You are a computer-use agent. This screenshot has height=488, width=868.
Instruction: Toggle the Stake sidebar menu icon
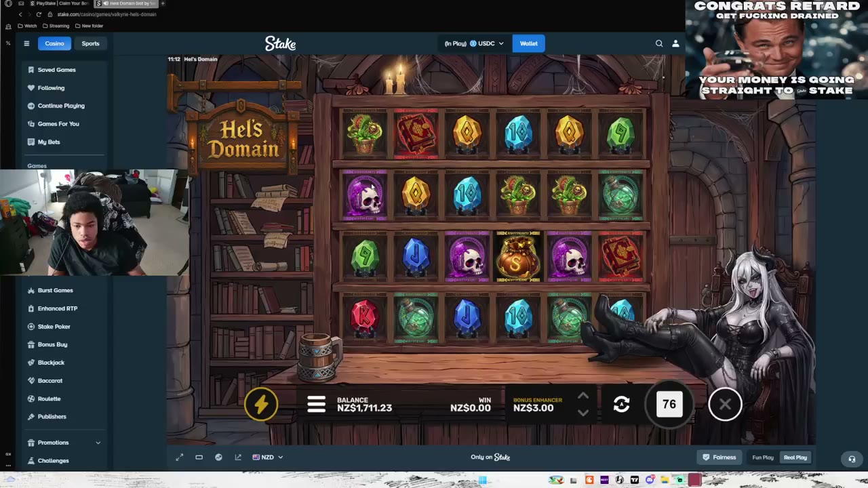tap(26, 43)
